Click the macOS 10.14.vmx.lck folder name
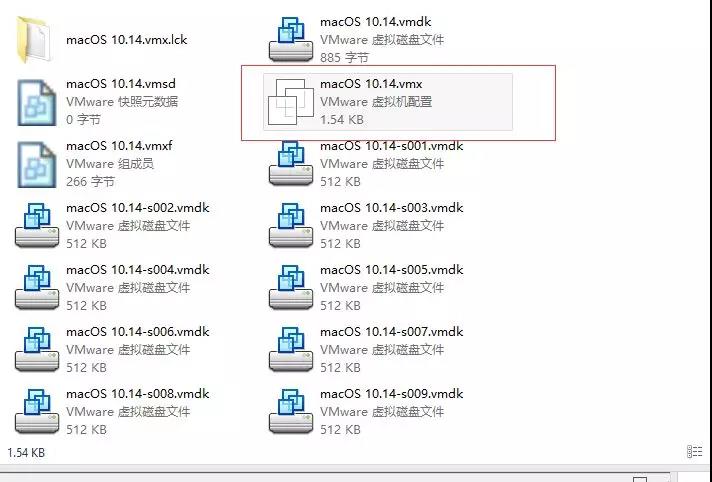The width and height of the screenshot is (712, 482). tap(127, 40)
